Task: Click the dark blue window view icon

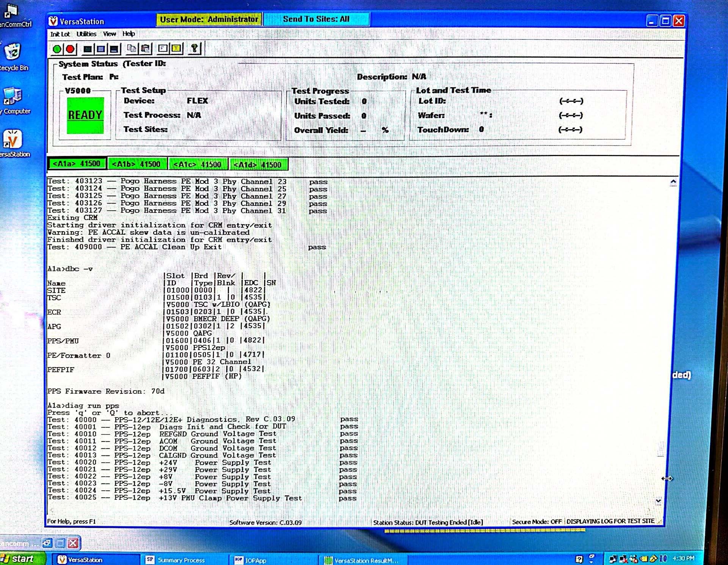Action: [x=114, y=49]
